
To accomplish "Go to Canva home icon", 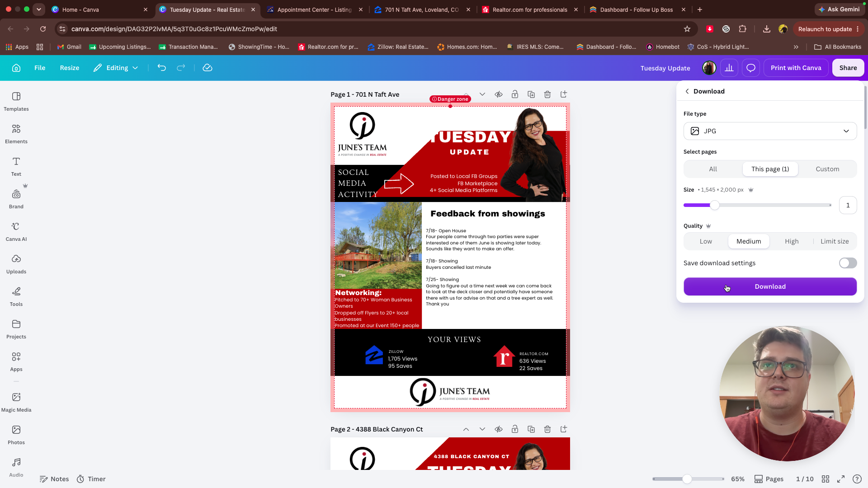I will tap(16, 68).
